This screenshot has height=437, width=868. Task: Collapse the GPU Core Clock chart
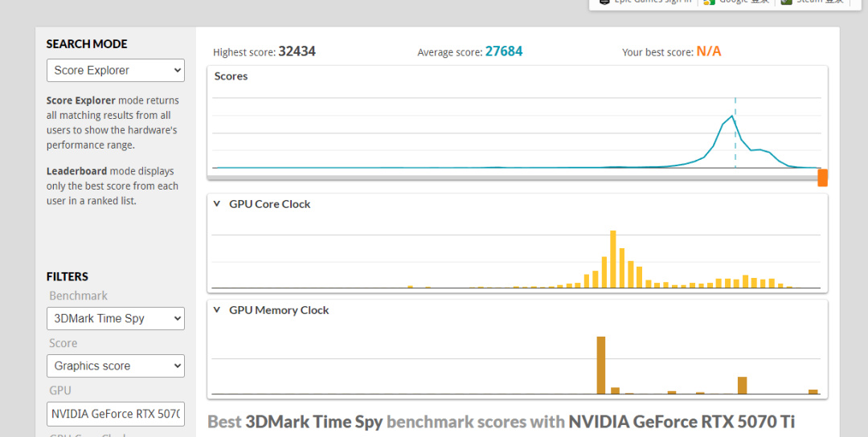coord(216,203)
